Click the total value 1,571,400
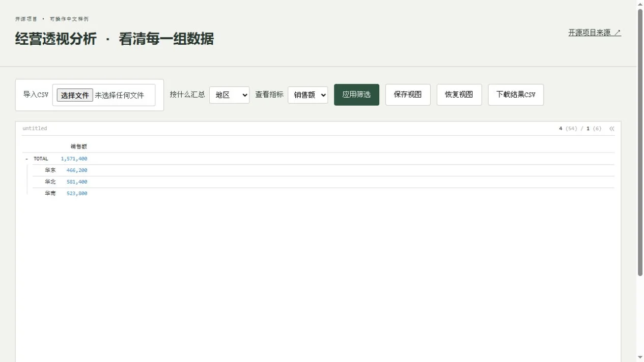This screenshot has width=644, height=362. [74, 159]
